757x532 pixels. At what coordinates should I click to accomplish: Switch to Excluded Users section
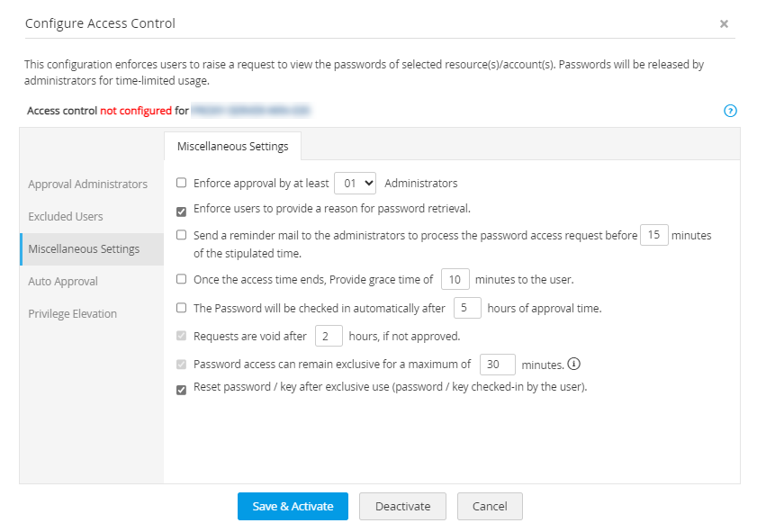pyautogui.click(x=66, y=217)
